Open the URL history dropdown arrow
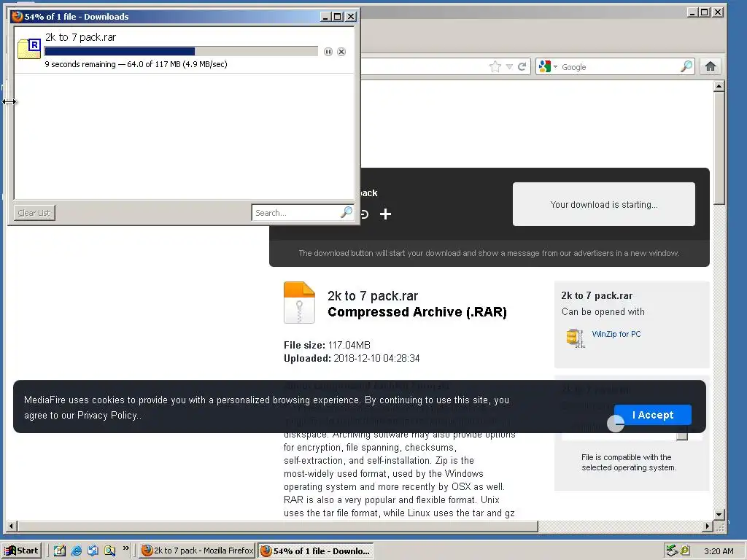Viewport: 747px width, 560px height. [x=509, y=66]
